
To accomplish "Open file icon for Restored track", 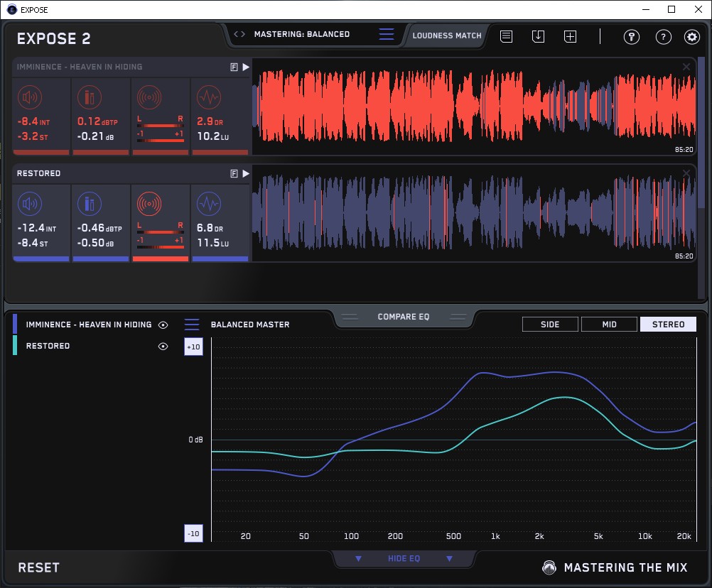I will (234, 174).
